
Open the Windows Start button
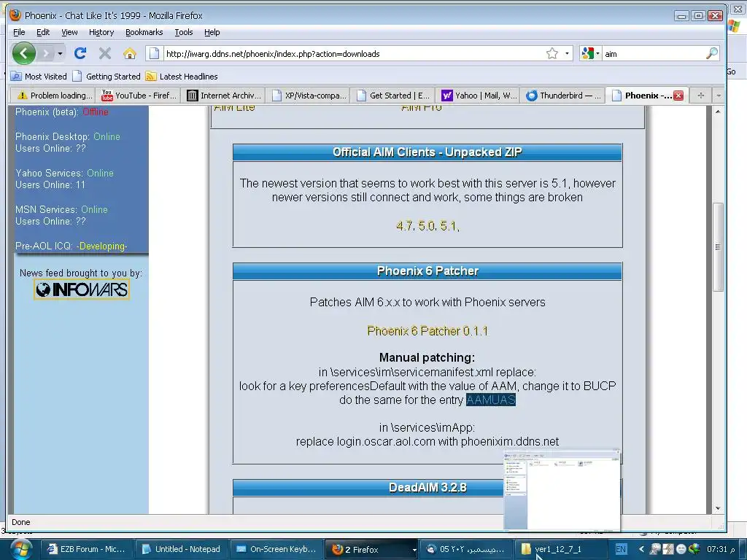(x=20, y=549)
